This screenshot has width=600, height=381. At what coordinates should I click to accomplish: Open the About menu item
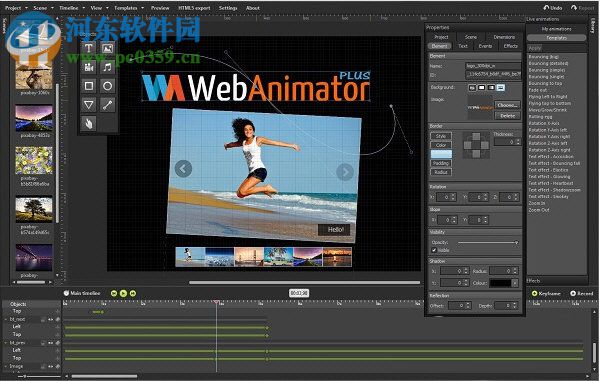click(253, 8)
